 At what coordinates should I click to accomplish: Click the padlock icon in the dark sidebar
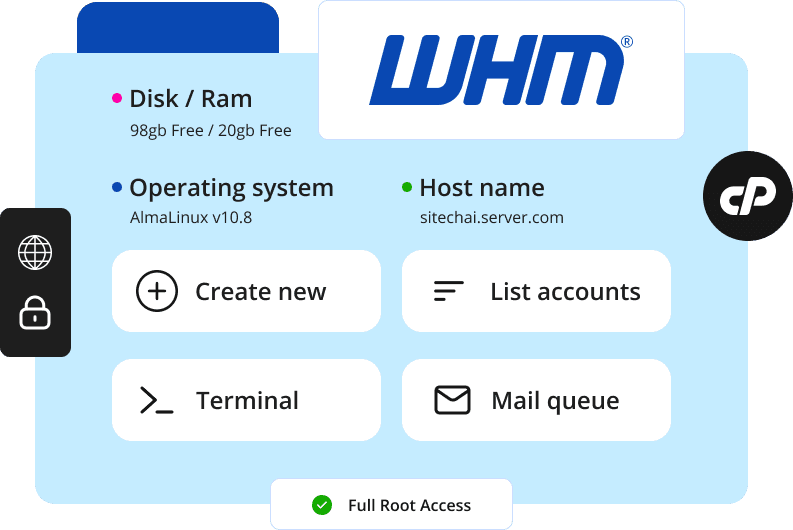click(x=35, y=314)
